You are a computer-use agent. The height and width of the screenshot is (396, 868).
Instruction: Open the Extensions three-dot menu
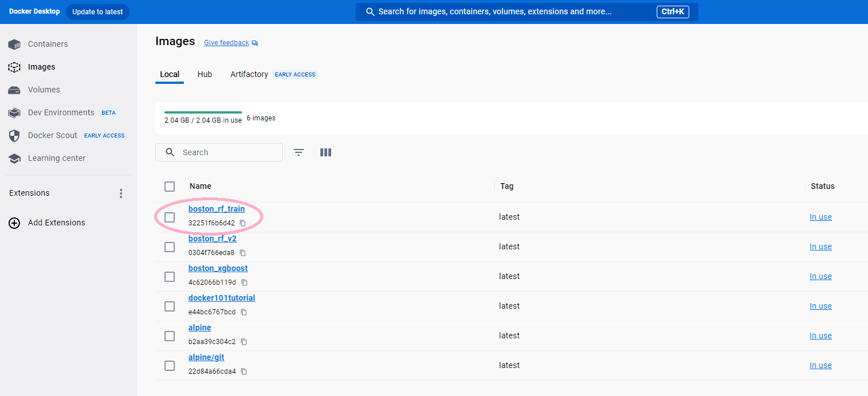121,193
